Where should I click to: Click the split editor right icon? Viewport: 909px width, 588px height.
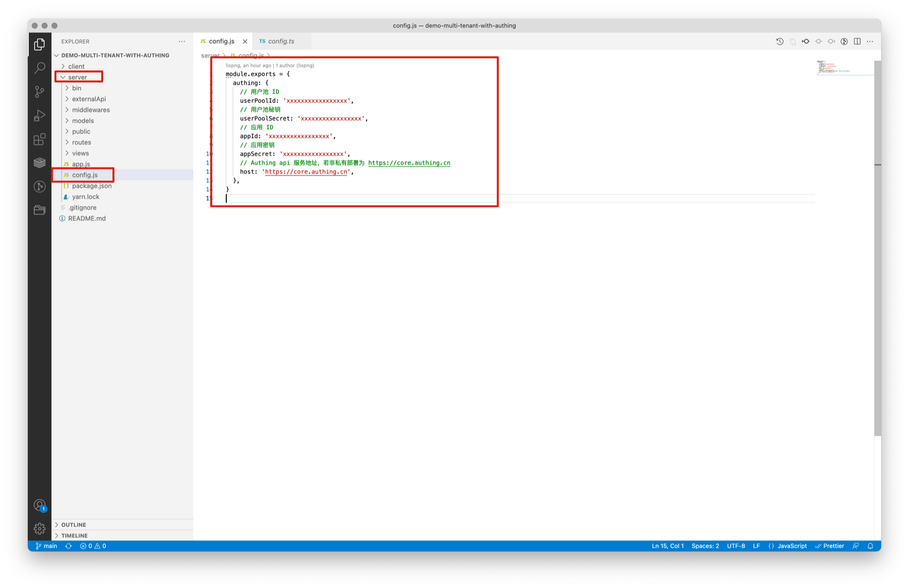tap(857, 41)
